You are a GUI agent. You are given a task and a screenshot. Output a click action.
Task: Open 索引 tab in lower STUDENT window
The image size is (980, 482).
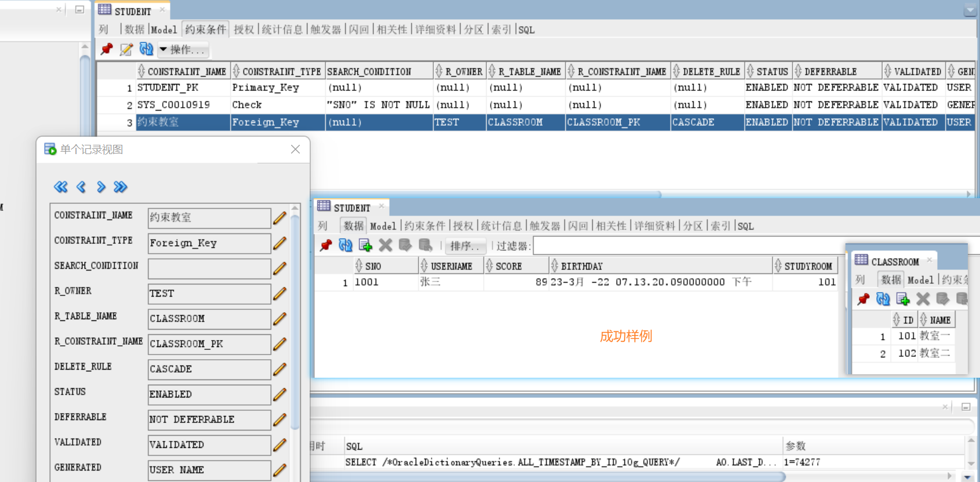(721, 226)
